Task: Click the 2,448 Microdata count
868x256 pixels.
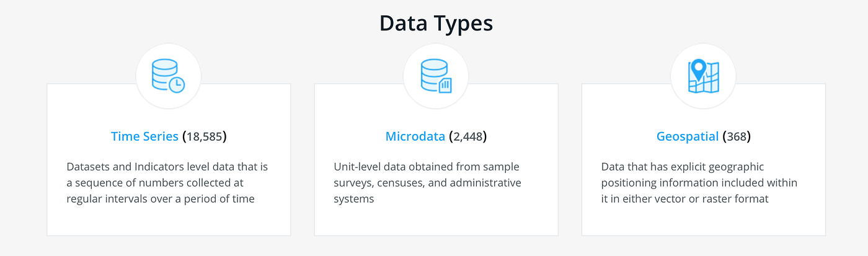Action: [x=467, y=136]
